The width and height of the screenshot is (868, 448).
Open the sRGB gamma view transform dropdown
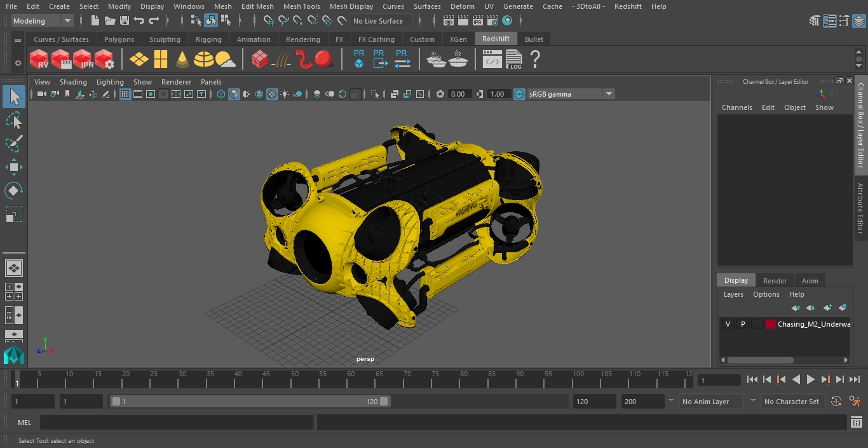tap(571, 94)
